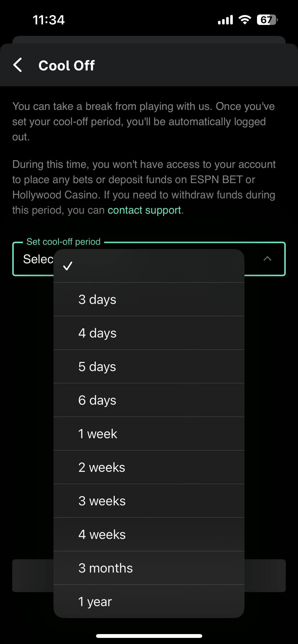Tap the battery level indicator

coord(267,20)
